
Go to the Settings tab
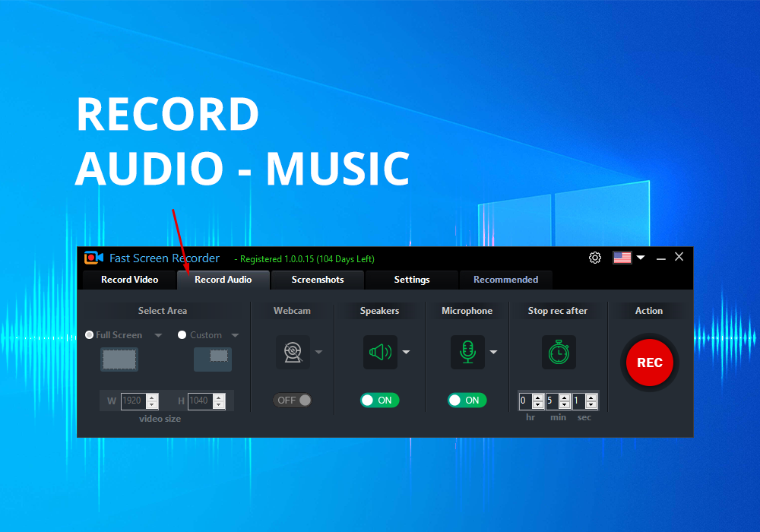[411, 280]
